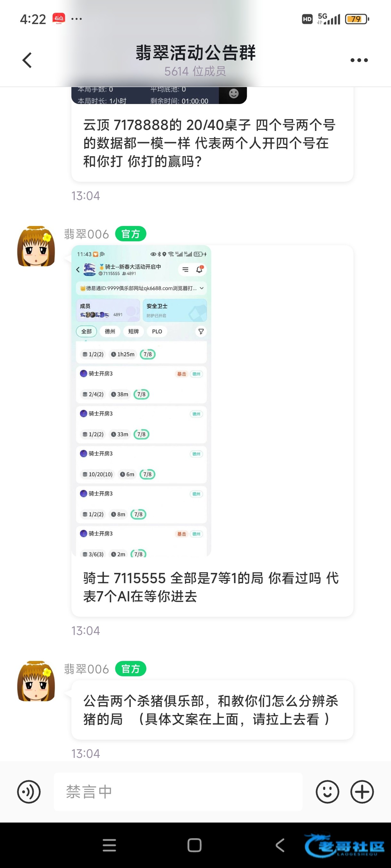This screenshot has height=868, width=391.
Task: Tap the back arrow in chat header
Action: [27, 60]
